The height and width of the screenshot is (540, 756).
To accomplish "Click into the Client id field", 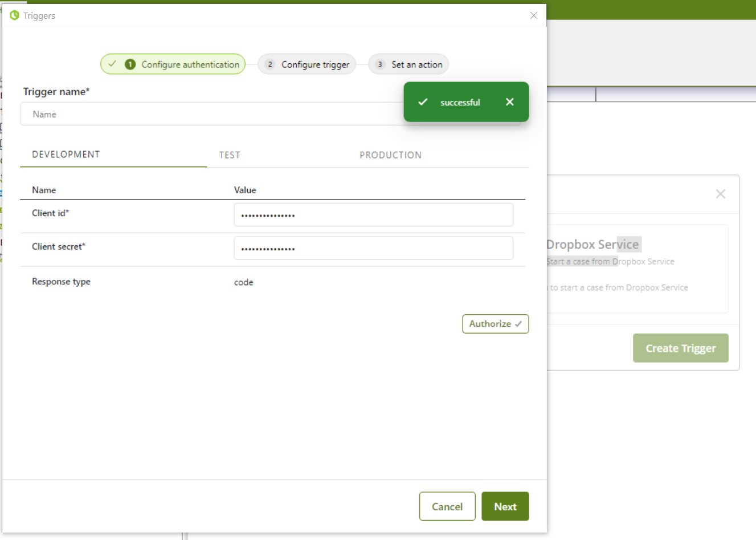I will click(x=373, y=215).
